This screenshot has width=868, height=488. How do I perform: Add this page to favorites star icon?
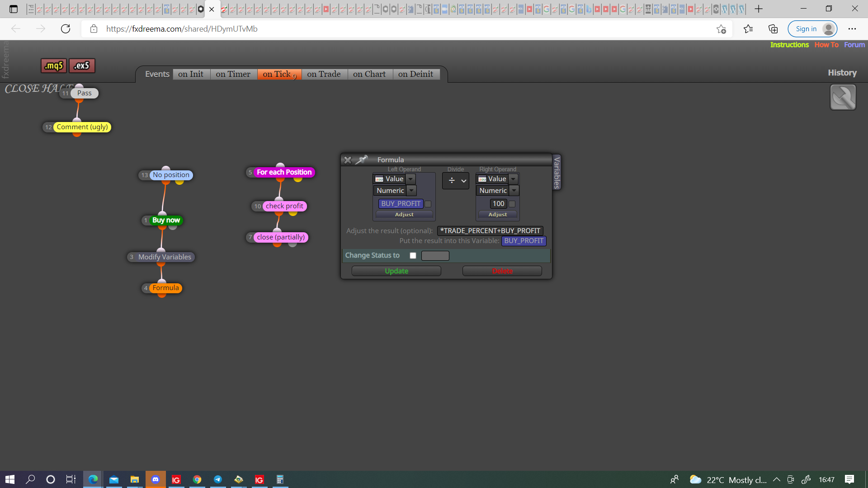click(x=721, y=29)
